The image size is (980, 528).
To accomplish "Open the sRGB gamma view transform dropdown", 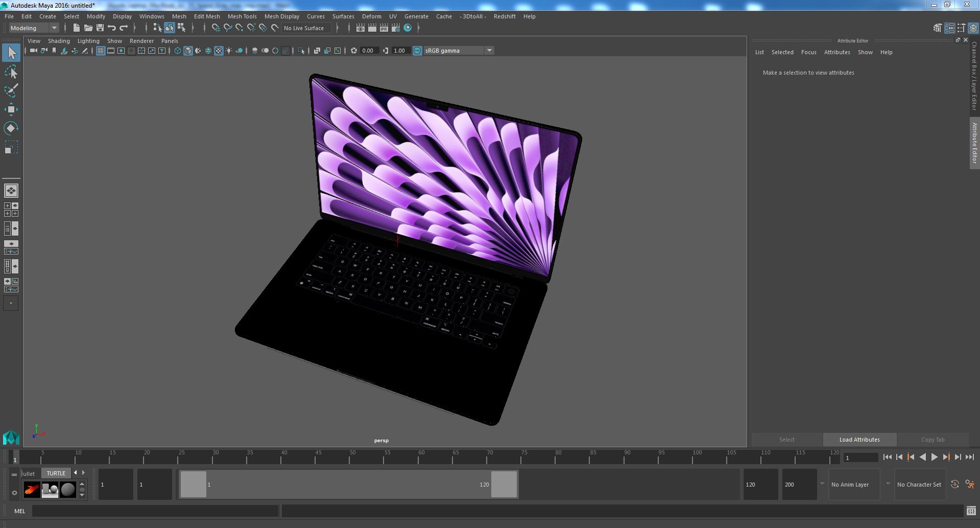I will click(x=458, y=51).
